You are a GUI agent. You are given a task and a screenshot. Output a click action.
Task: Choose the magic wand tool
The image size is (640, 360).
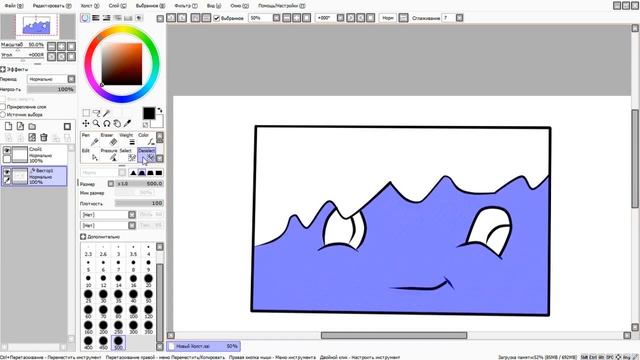point(107,113)
